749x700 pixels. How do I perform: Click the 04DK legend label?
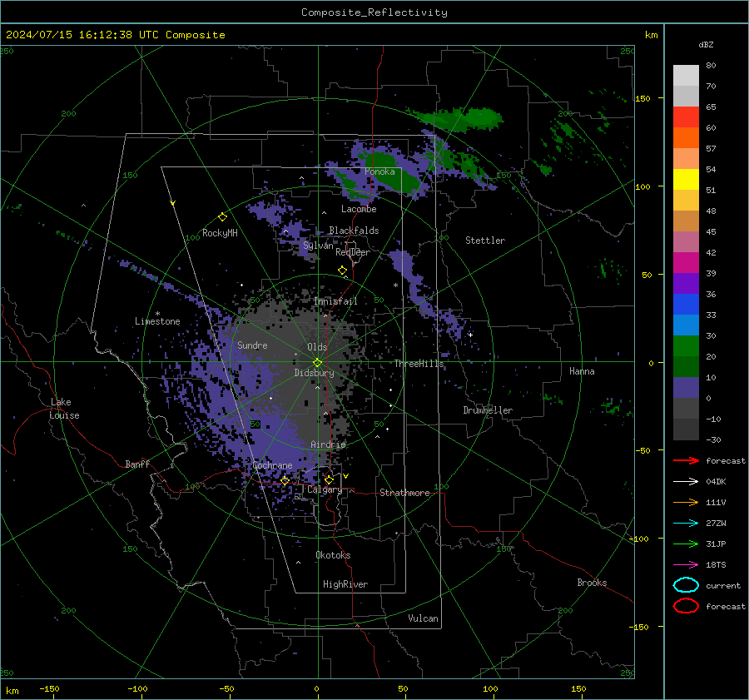coord(716,482)
